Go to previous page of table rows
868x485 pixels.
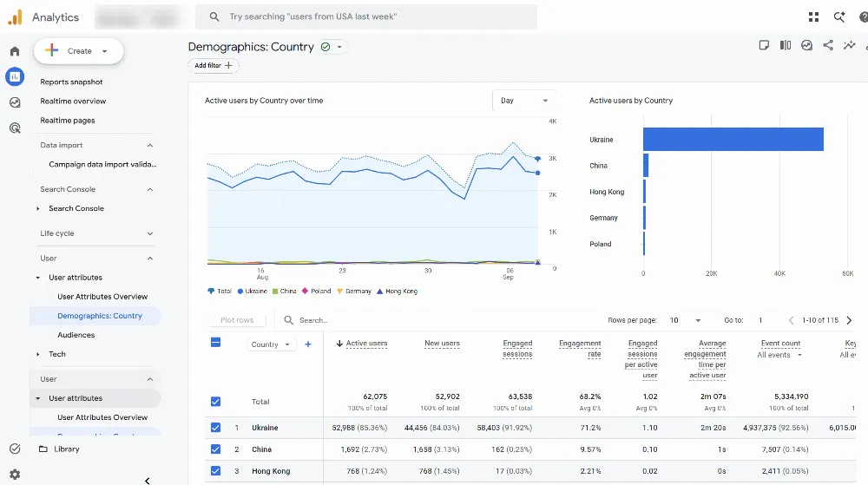791,320
